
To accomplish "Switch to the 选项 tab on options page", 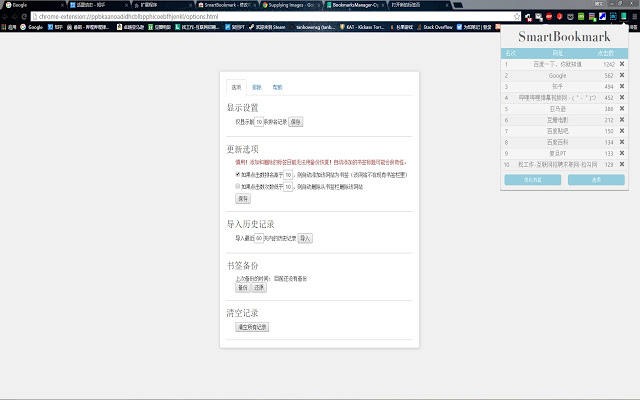I will point(236,87).
